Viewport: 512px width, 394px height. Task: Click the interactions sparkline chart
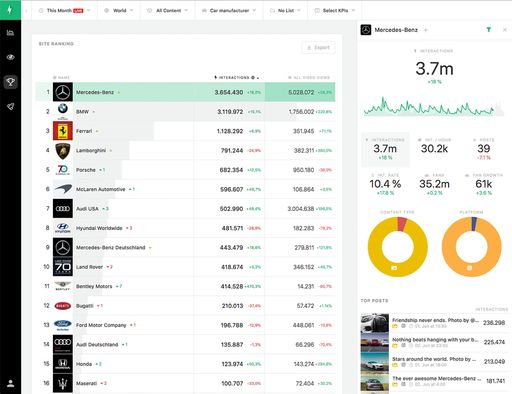point(433,106)
